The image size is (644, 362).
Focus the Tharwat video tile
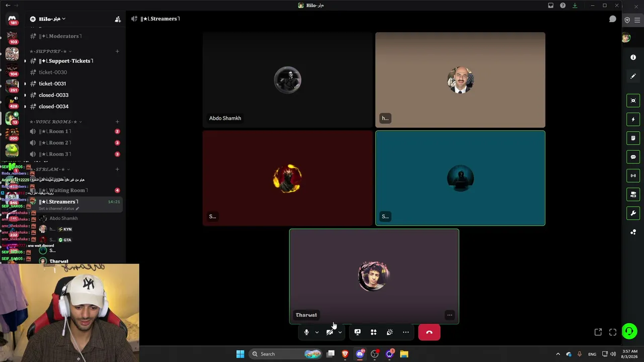click(374, 277)
